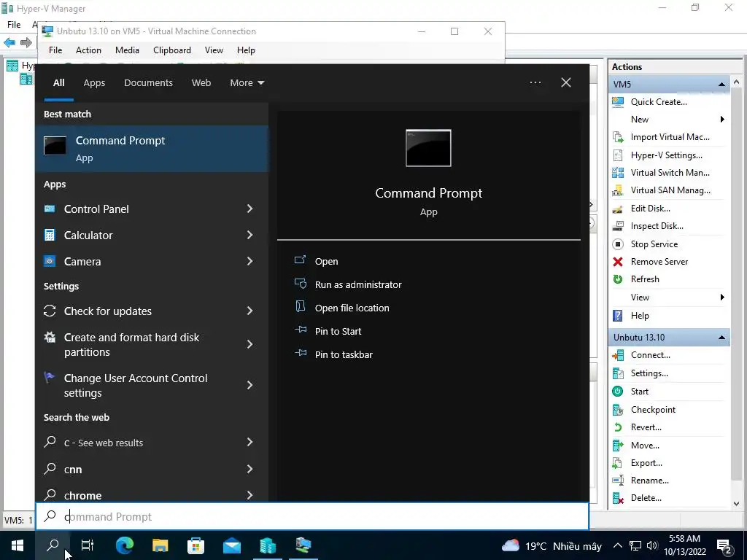
Task: Click Run as administrator
Action: coord(357,285)
